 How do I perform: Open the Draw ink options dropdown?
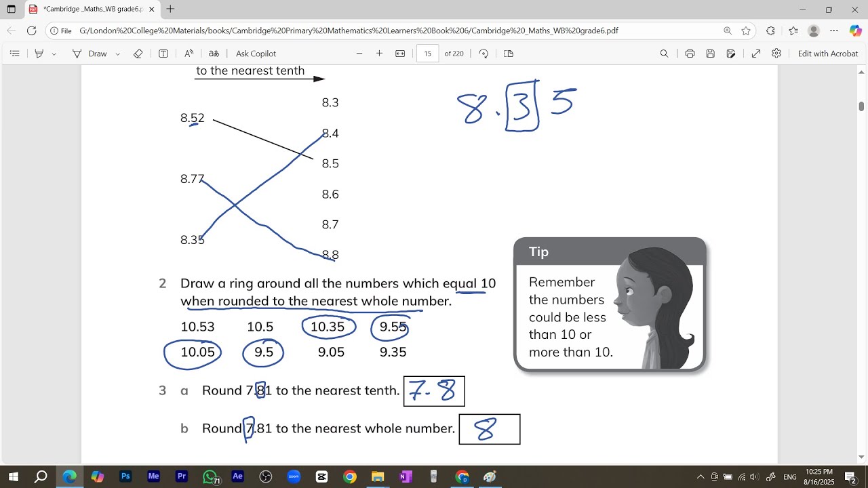click(x=118, y=54)
